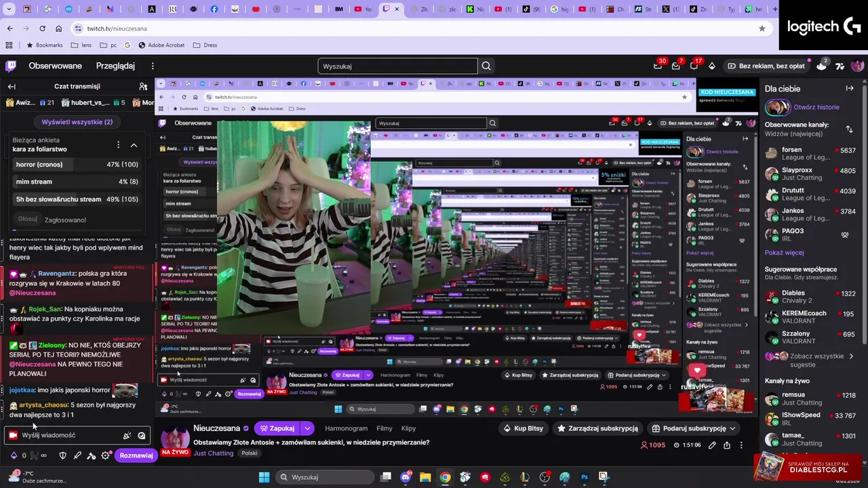Open the shield mod view icon
The height and width of the screenshot is (488, 868).
click(62, 455)
